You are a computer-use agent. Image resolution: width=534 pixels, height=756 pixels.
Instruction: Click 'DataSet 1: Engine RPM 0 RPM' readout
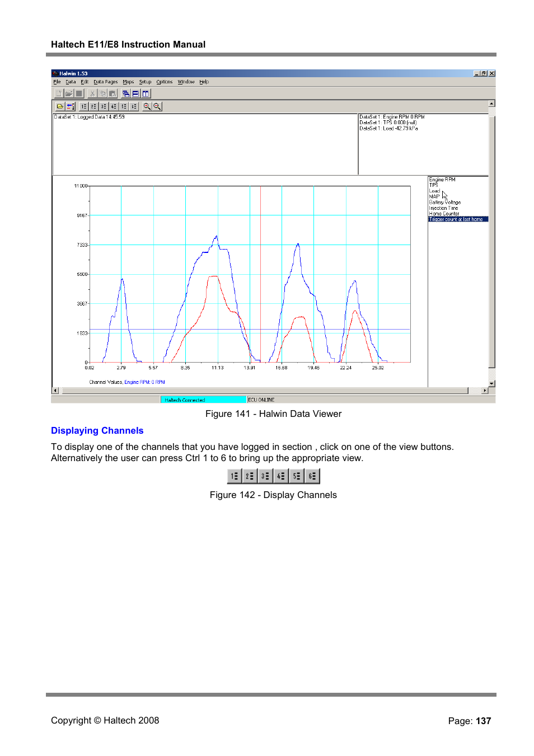click(x=392, y=117)
